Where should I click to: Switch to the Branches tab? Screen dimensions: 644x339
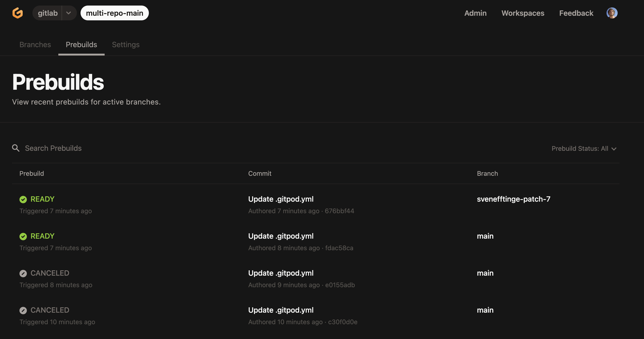coord(35,44)
